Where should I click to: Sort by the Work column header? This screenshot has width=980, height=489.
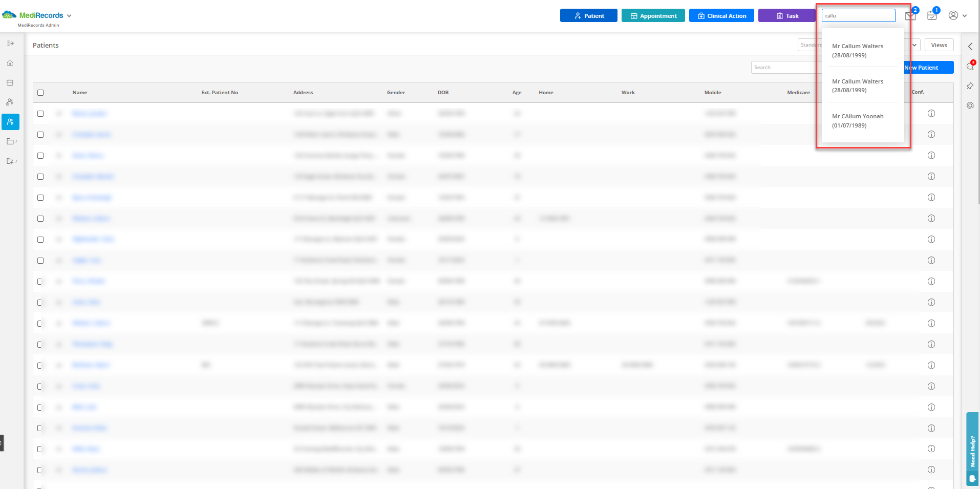[x=628, y=93]
